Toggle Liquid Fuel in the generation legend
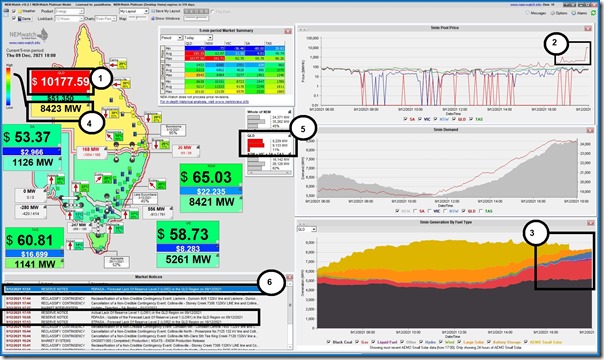604x360 pixels. pyautogui.click(x=373, y=342)
